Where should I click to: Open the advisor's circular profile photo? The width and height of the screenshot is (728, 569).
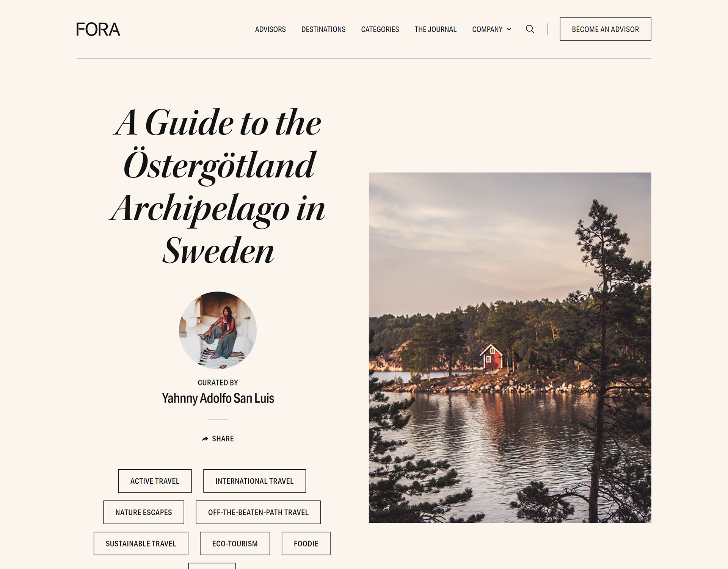tap(218, 330)
